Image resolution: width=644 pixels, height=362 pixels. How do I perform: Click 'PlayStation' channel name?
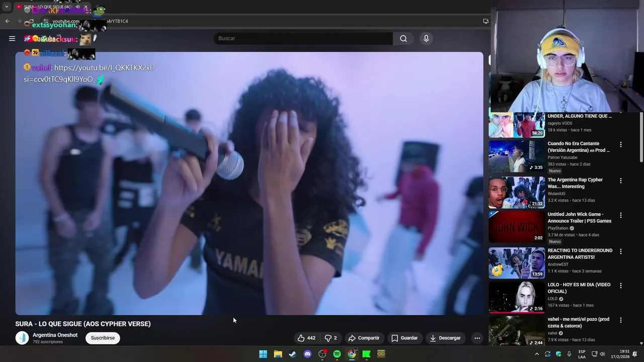click(x=558, y=228)
